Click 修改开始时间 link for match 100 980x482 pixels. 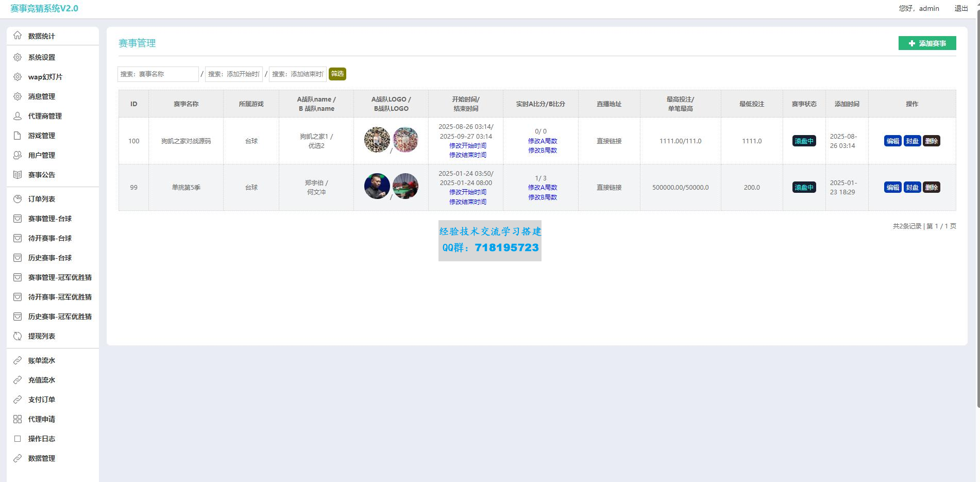point(467,146)
